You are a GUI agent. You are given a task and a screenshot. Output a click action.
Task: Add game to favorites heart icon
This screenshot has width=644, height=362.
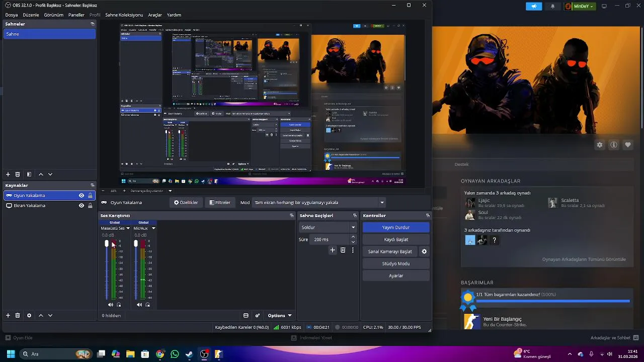628,145
